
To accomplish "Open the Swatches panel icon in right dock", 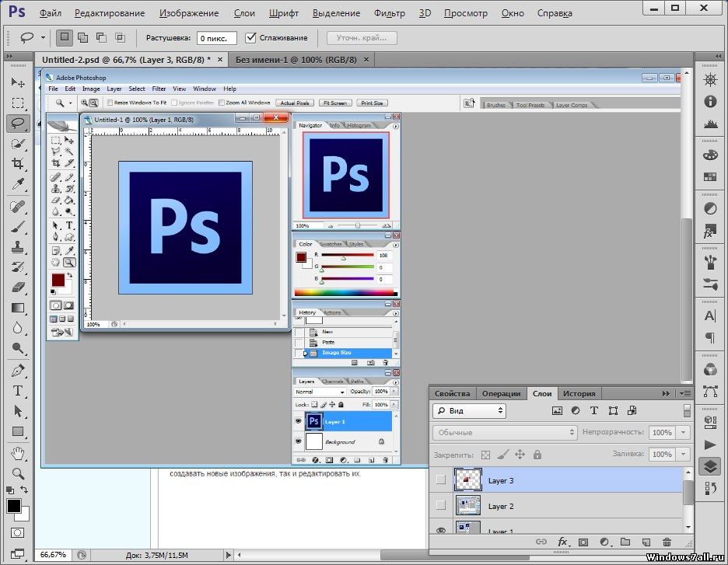I will (x=710, y=177).
